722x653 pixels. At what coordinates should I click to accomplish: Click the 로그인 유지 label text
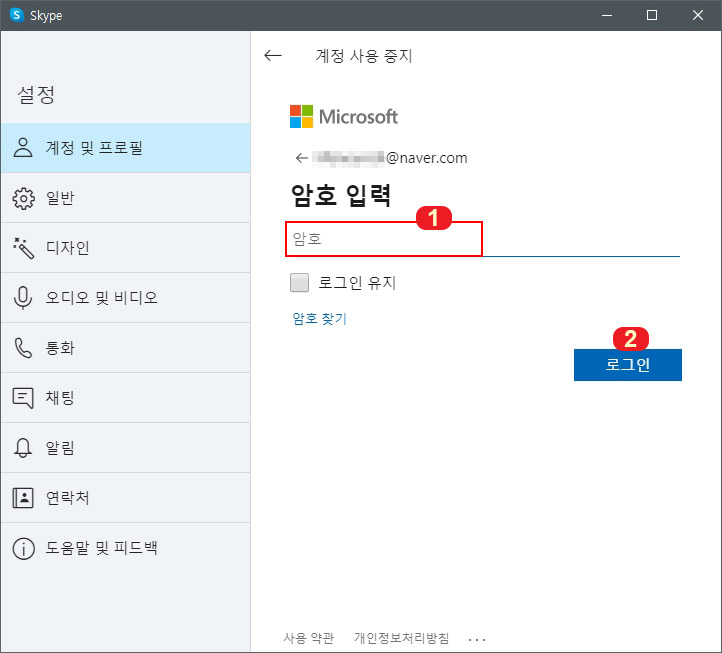click(357, 282)
